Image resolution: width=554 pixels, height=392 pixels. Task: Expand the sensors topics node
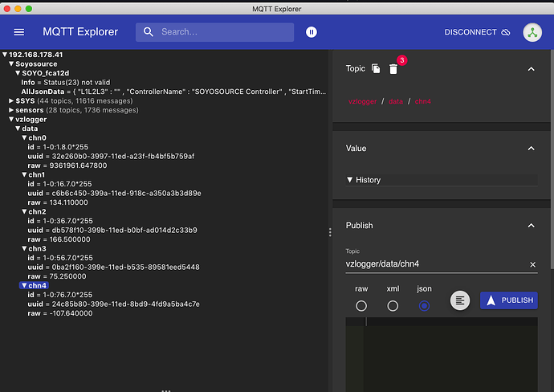[11, 110]
